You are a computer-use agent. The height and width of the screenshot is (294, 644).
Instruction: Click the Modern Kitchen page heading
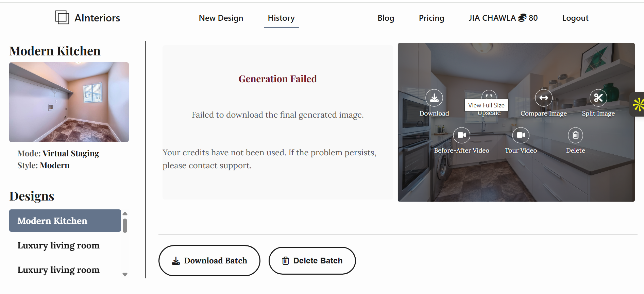click(x=55, y=51)
